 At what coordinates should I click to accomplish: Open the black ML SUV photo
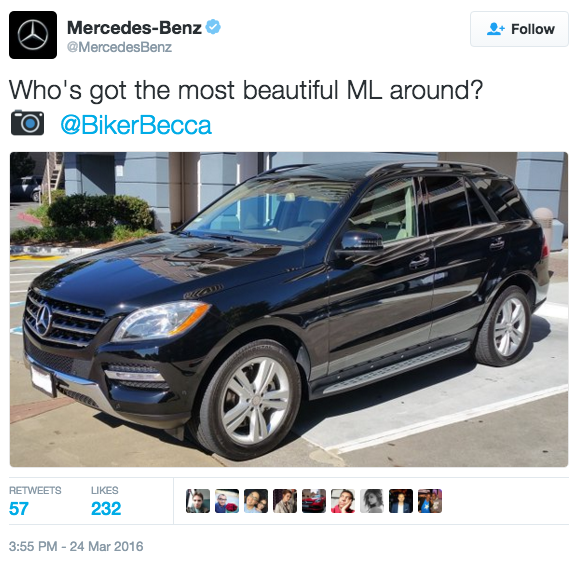289,309
